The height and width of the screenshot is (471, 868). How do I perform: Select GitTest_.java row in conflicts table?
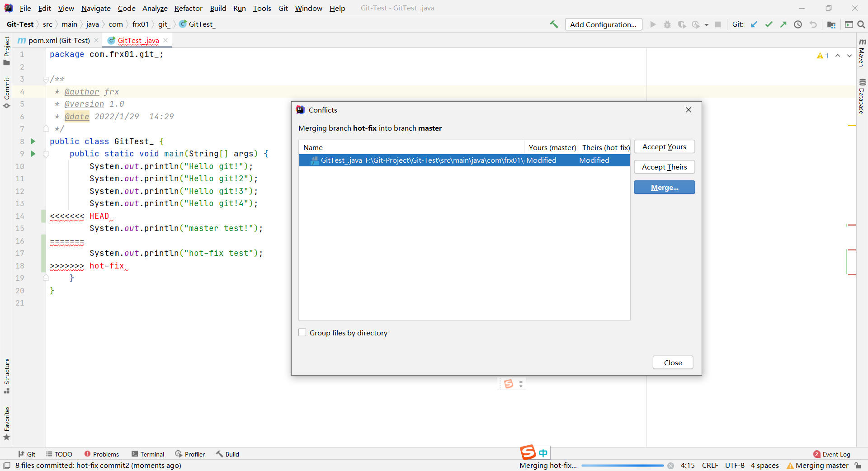click(x=464, y=160)
